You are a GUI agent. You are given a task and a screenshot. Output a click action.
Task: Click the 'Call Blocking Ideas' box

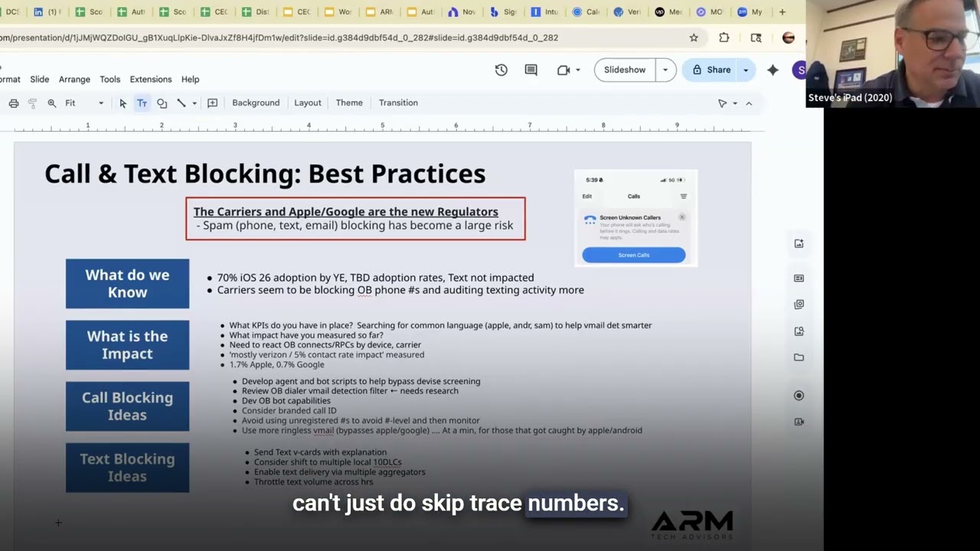click(x=127, y=406)
